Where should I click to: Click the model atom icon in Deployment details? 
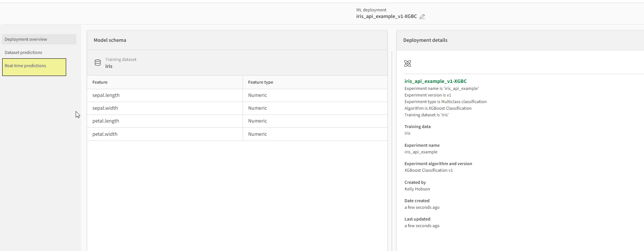click(408, 63)
